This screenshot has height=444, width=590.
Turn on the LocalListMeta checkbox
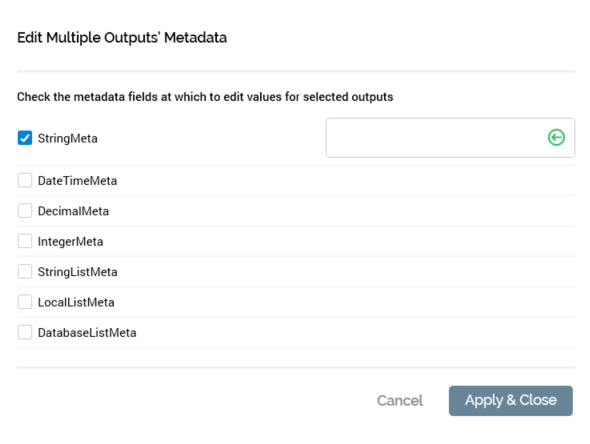tap(25, 302)
